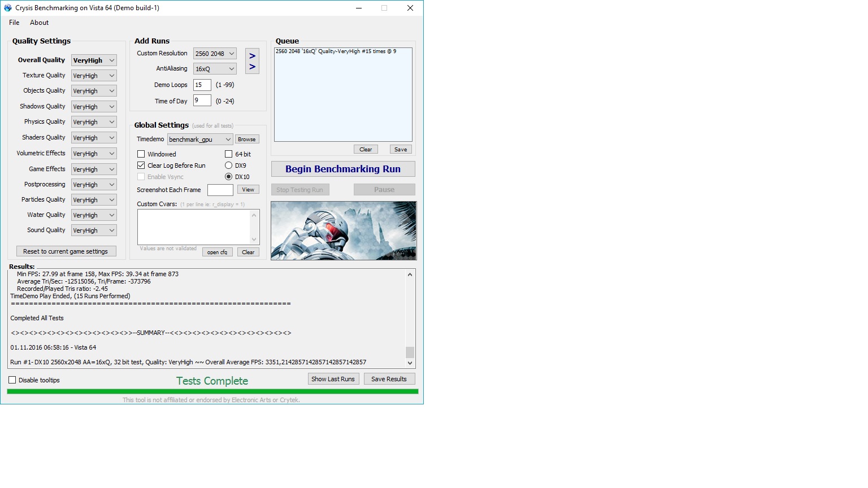
Task: Click inside the Custom Cvars text area
Action: (194, 226)
